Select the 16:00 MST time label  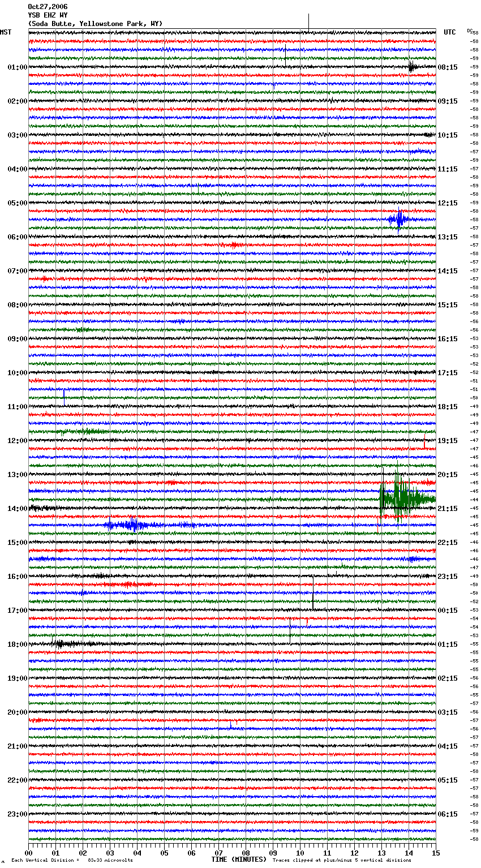click(x=17, y=577)
